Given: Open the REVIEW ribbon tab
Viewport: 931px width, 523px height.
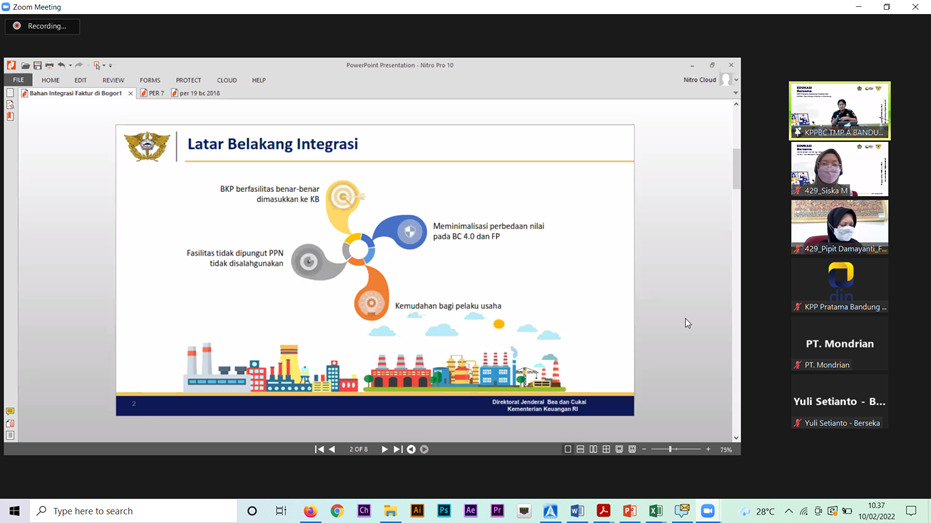Looking at the screenshot, I should tap(113, 80).
